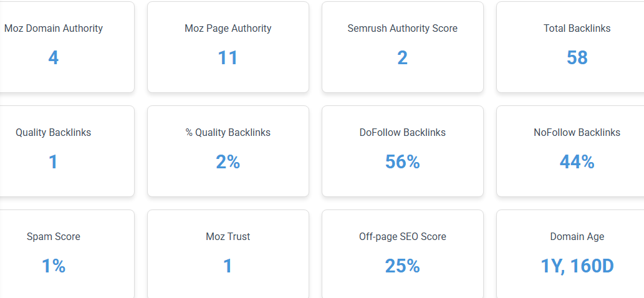Screen dimensions: 644x298
Task: Select the Off-page SEO Score 25% figure
Action: 403,266
